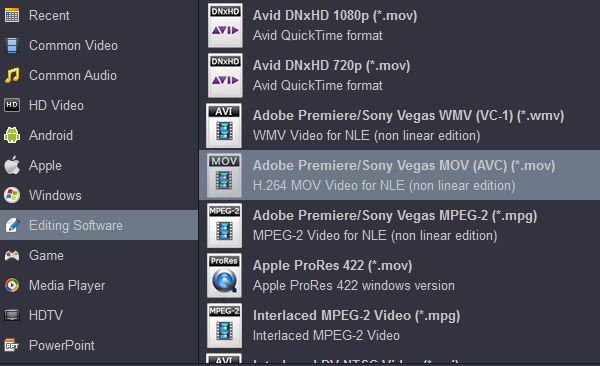This screenshot has height=366, width=600.
Task: Click the Android robot icon
Action: pos(12,135)
